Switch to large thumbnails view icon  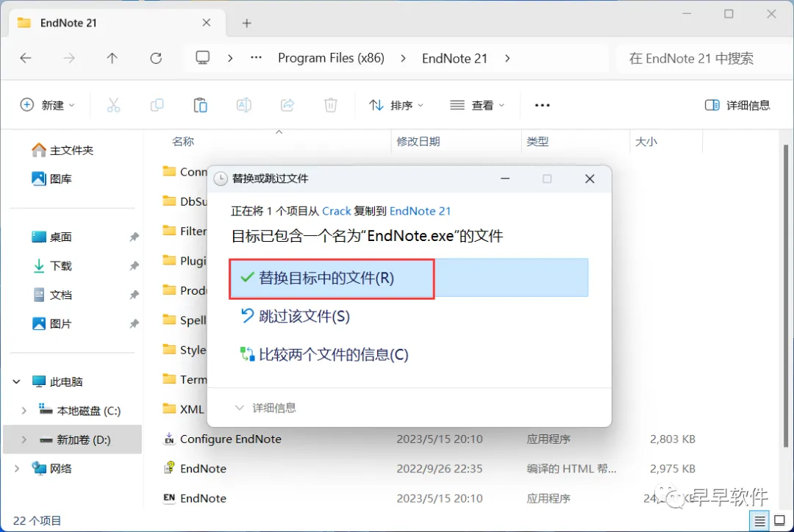(x=780, y=520)
